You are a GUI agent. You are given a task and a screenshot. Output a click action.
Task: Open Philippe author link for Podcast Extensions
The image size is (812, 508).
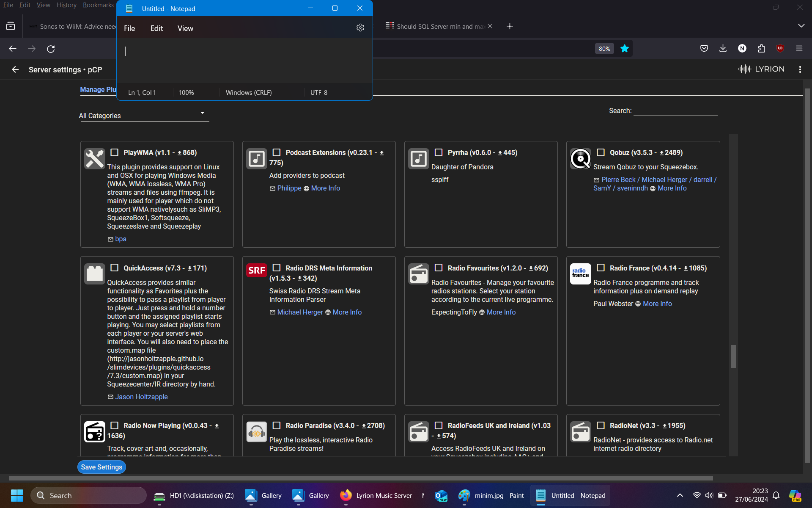(289, 188)
